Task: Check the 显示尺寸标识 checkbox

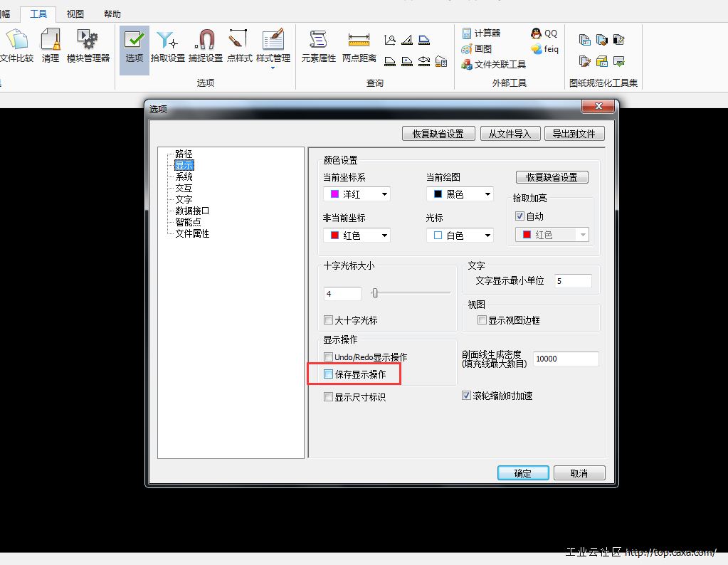Action: [328, 396]
